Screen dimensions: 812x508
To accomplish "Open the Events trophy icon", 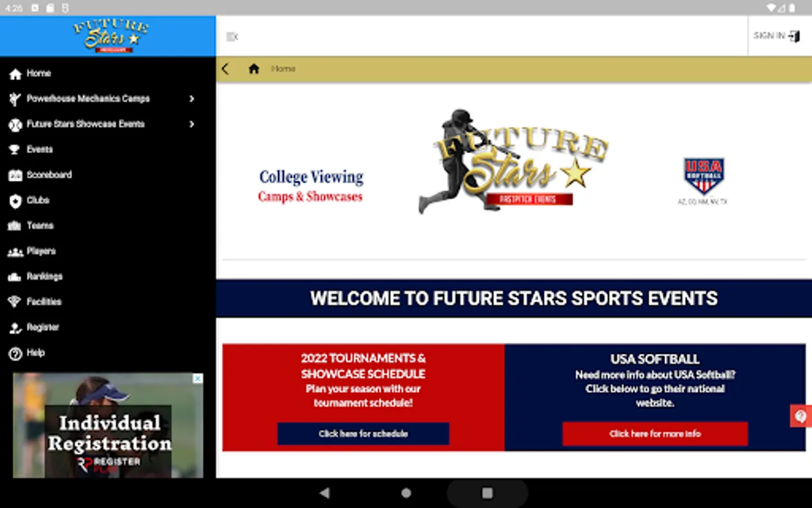I will click(15, 150).
